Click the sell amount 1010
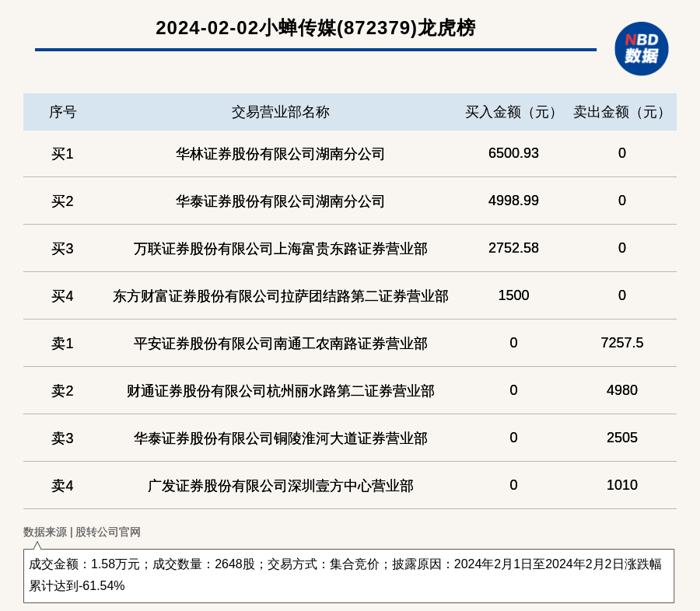The image size is (700, 611). [622, 485]
